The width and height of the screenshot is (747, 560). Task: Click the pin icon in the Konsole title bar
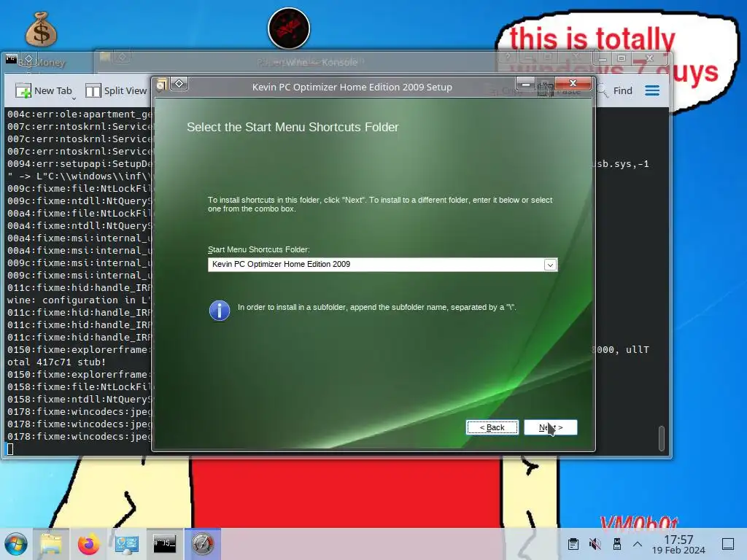[28, 59]
